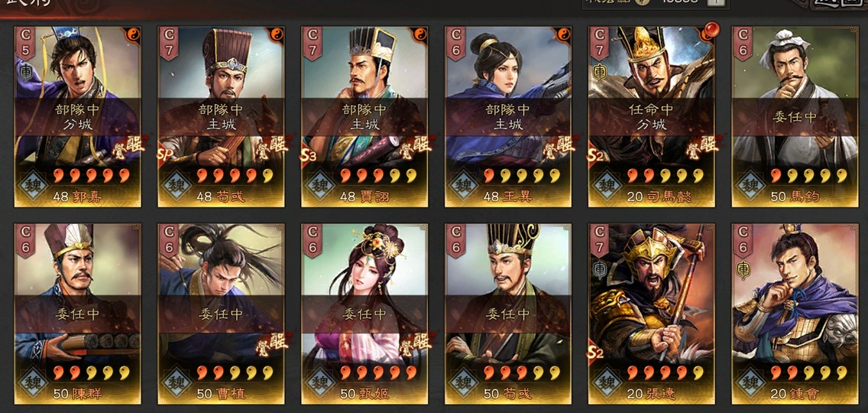Click the S2 badge on 張遼's card

click(596, 354)
